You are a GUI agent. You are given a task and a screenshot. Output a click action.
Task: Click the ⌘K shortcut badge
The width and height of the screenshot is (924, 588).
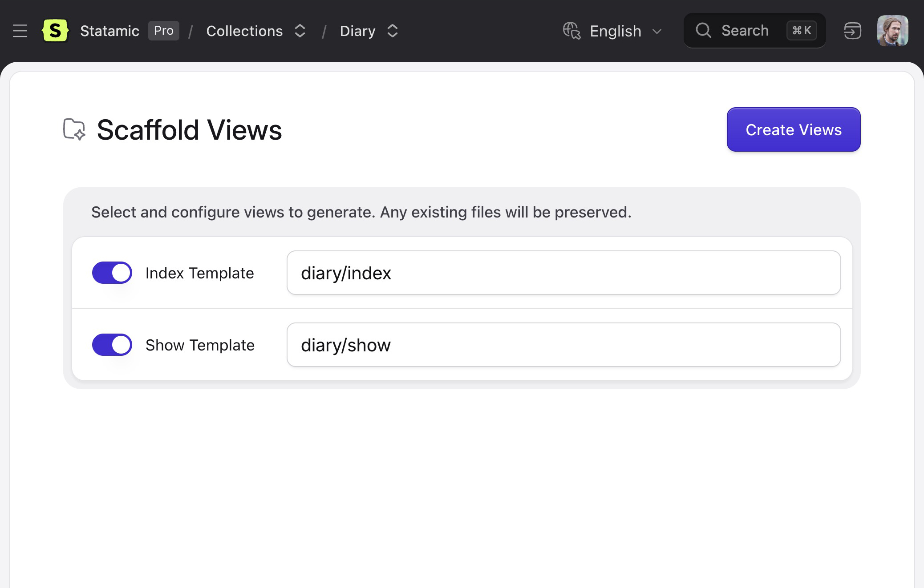click(x=801, y=31)
